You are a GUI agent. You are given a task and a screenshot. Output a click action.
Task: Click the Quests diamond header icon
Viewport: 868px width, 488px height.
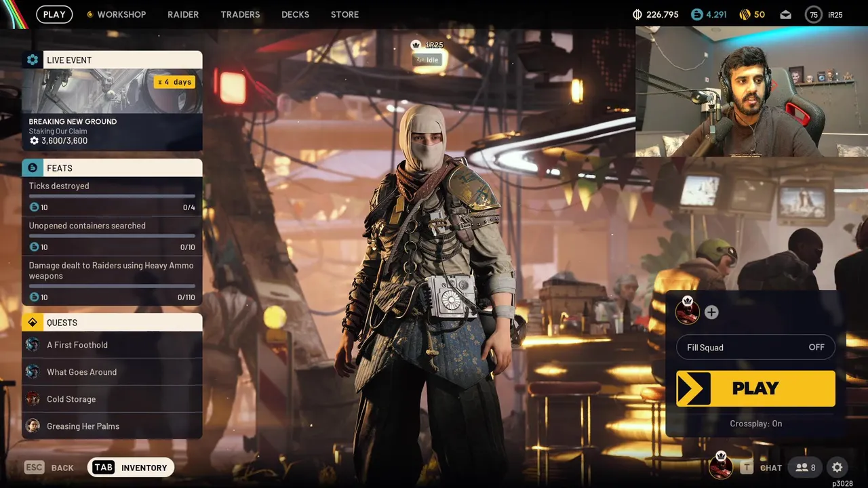click(32, 322)
